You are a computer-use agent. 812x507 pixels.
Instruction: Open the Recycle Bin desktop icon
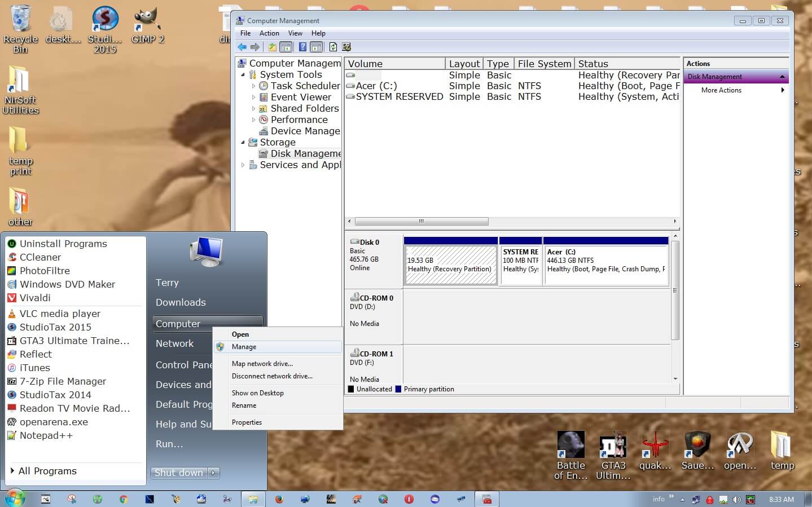[21, 29]
